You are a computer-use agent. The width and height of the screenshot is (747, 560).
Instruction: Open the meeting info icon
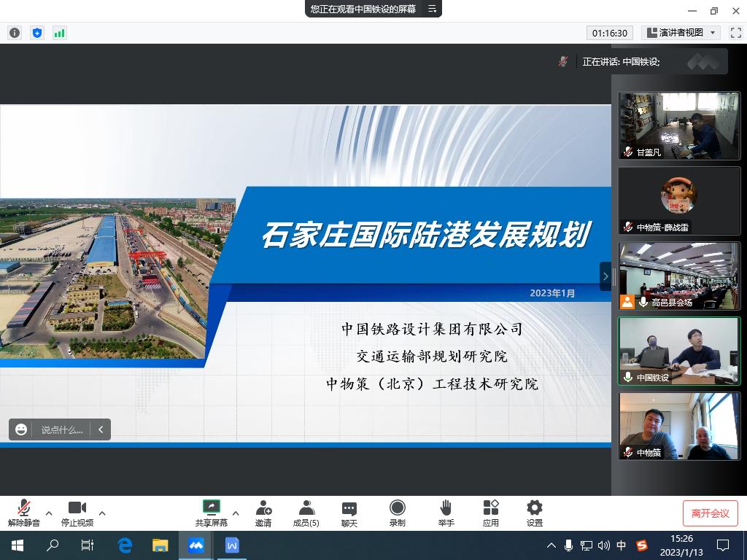tap(15, 33)
